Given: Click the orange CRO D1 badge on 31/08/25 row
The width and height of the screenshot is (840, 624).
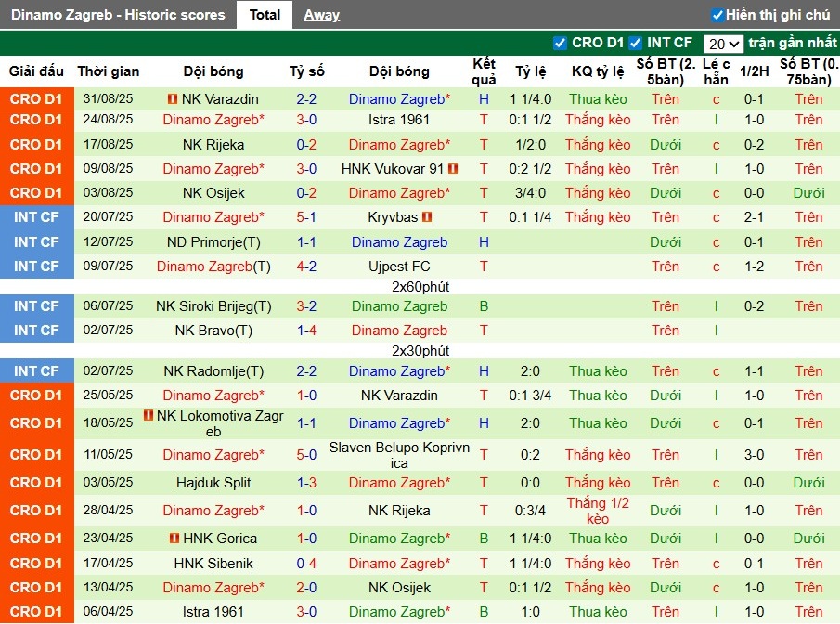Looking at the screenshot, I should 36,99.
